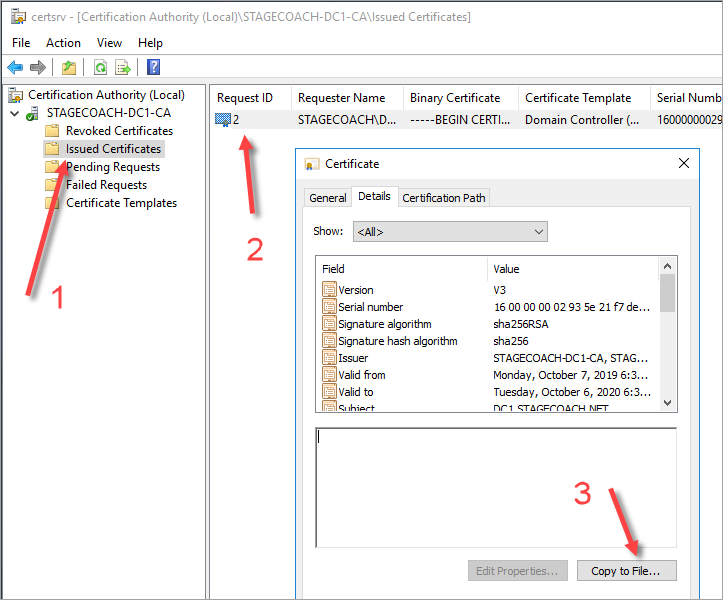Close the Certificate dialog
The width and height of the screenshot is (723, 600).
point(684,163)
